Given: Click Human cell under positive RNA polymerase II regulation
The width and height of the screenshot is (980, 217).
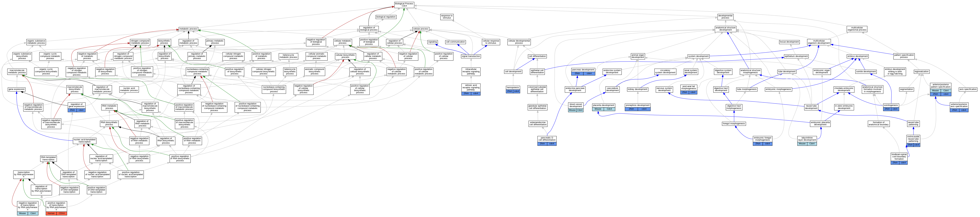Looking at the screenshot, I should (51, 213).
